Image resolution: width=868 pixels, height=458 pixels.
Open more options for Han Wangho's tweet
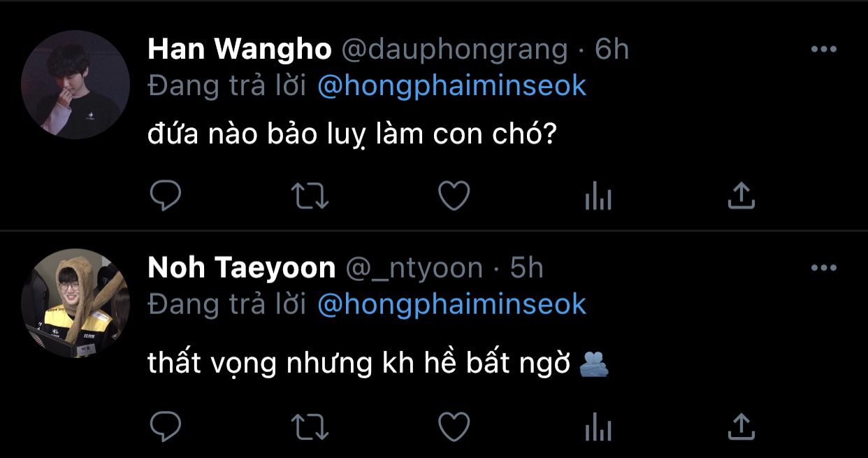[823, 50]
